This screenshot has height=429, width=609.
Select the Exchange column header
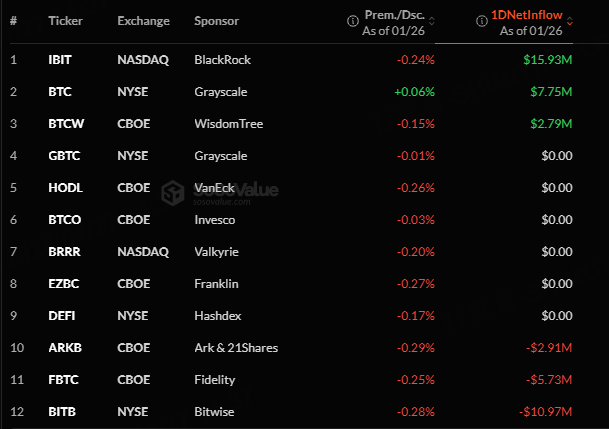(143, 21)
